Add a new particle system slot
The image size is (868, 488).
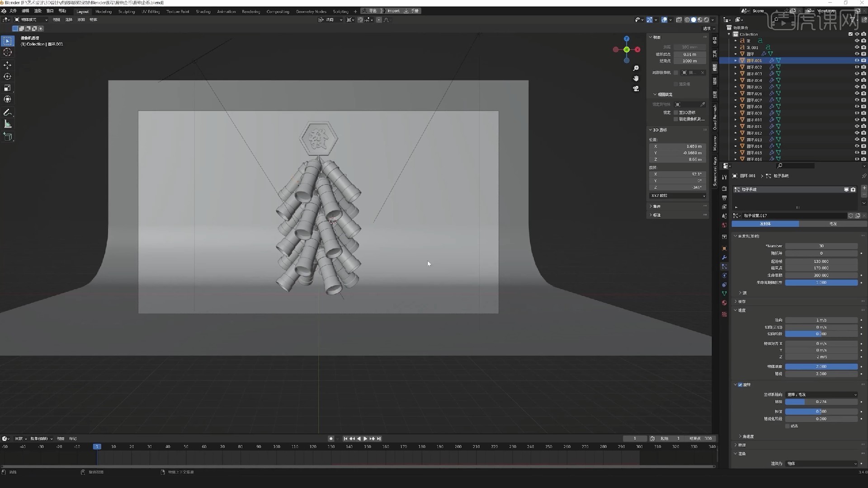tap(864, 188)
